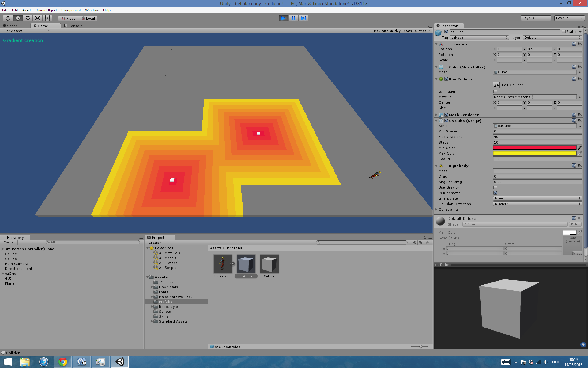Pick Max Color with eyedropper

(580, 153)
